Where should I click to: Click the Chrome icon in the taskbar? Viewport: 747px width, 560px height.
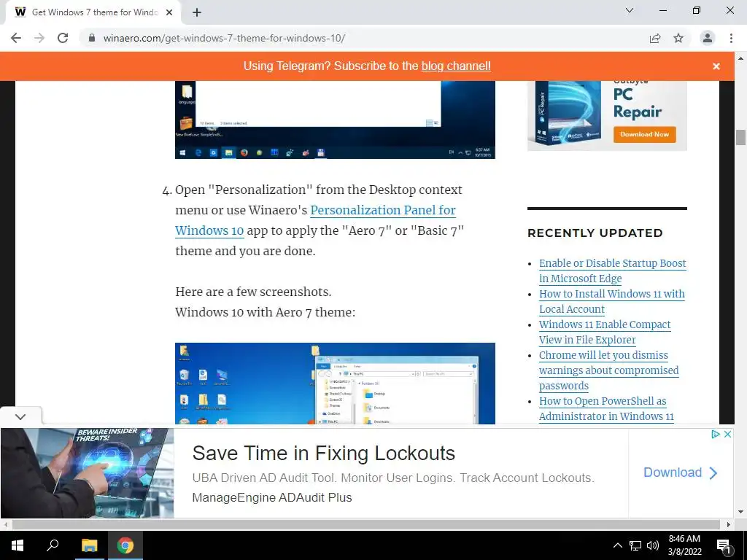(x=125, y=545)
